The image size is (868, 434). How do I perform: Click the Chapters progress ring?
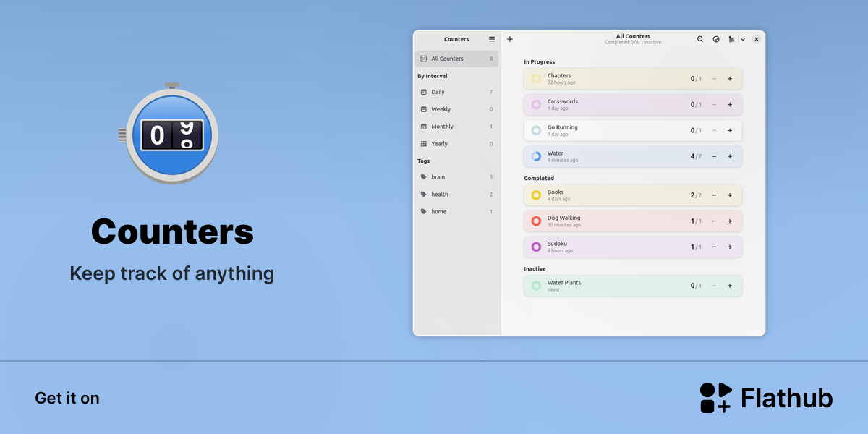coord(536,79)
